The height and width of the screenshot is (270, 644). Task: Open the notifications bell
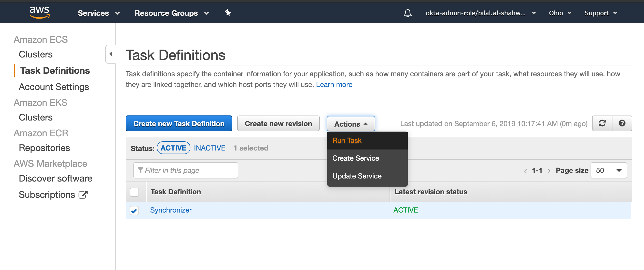point(408,13)
